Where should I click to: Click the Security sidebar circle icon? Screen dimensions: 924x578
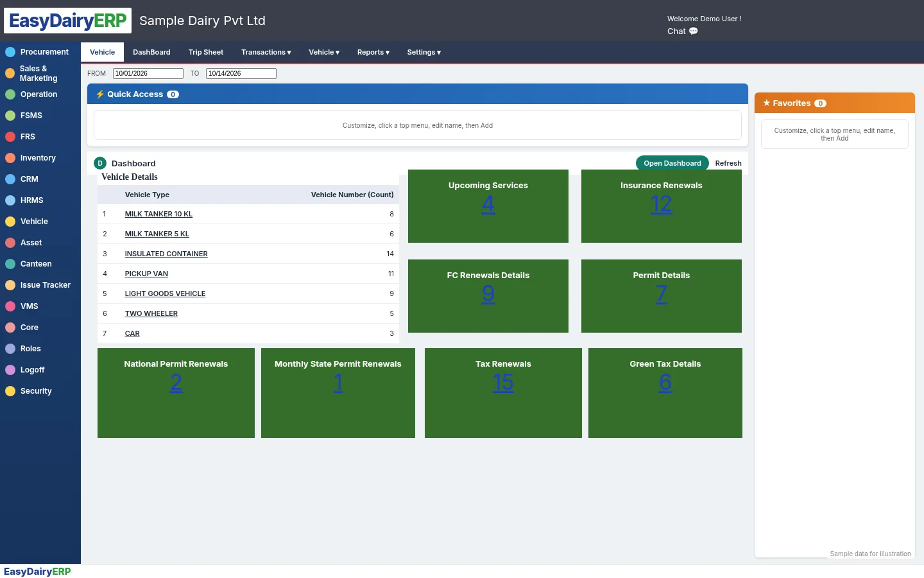pos(10,391)
